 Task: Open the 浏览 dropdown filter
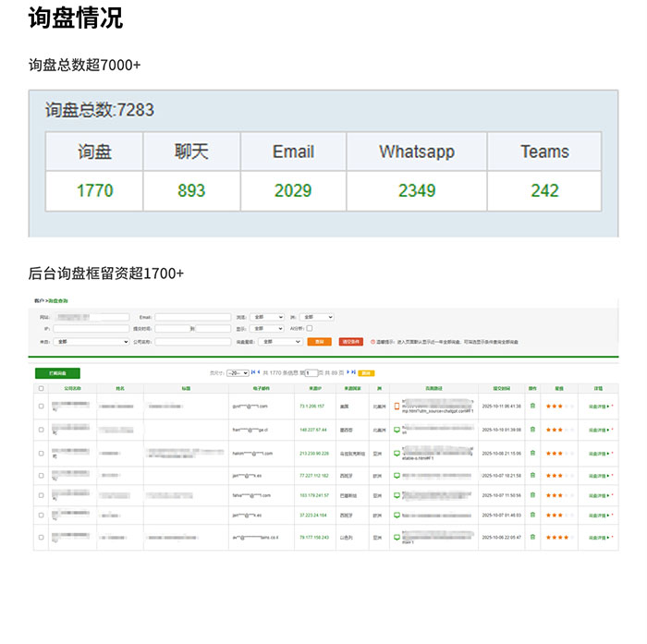coord(267,317)
